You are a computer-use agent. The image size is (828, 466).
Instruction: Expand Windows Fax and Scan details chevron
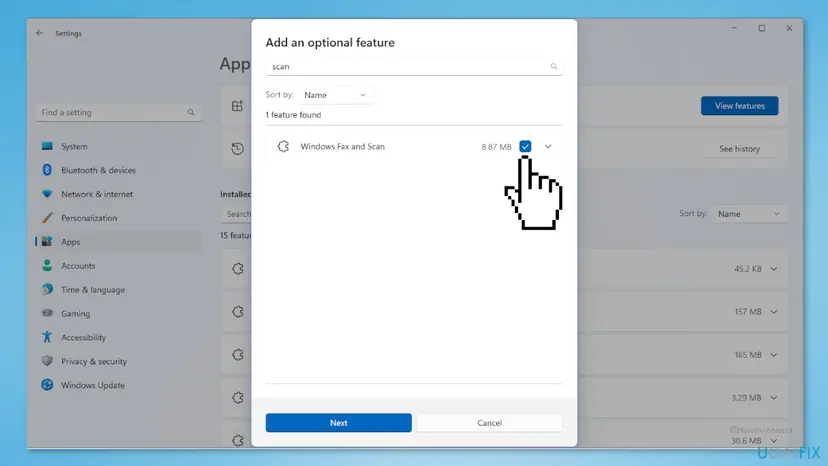(x=548, y=146)
